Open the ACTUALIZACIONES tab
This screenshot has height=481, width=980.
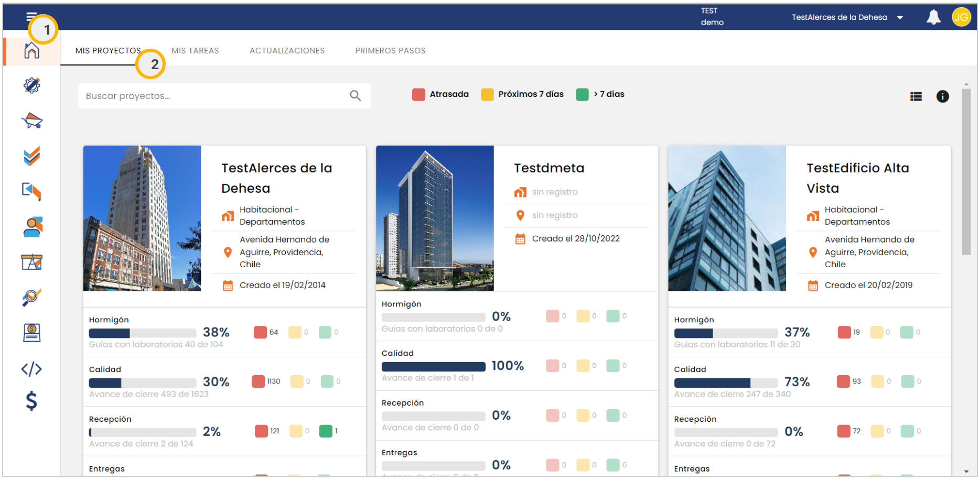(287, 51)
